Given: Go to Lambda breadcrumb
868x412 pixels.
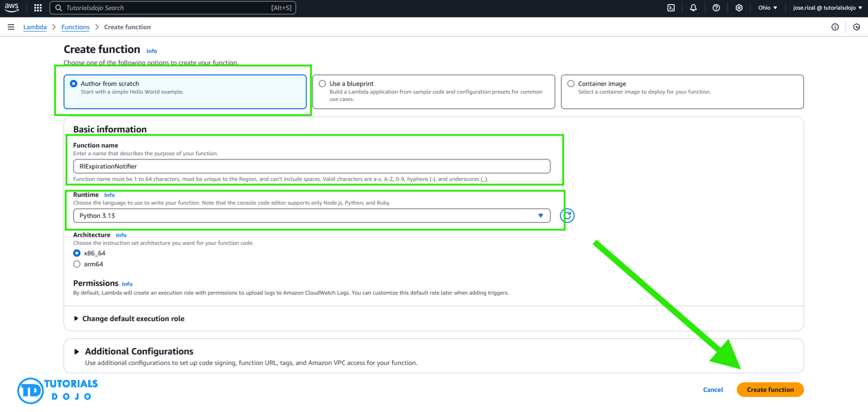Looking at the screenshot, I should [35, 27].
